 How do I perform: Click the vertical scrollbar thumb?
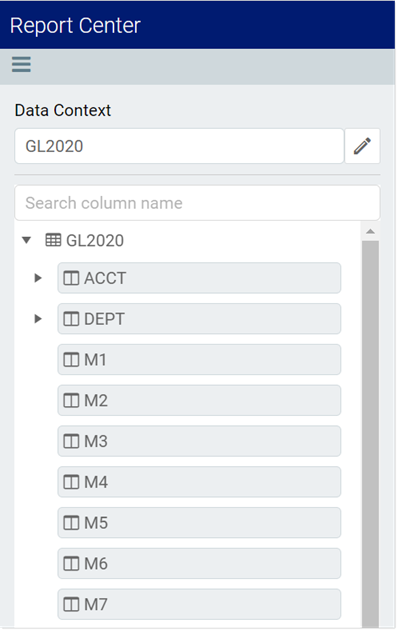point(371,434)
